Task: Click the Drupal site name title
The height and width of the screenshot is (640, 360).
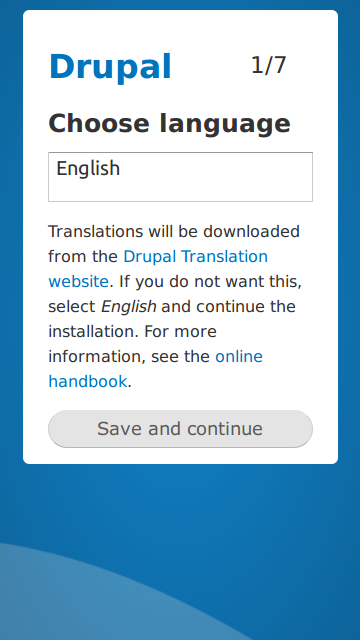Action: pyautogui.click(x=110, y=67)
